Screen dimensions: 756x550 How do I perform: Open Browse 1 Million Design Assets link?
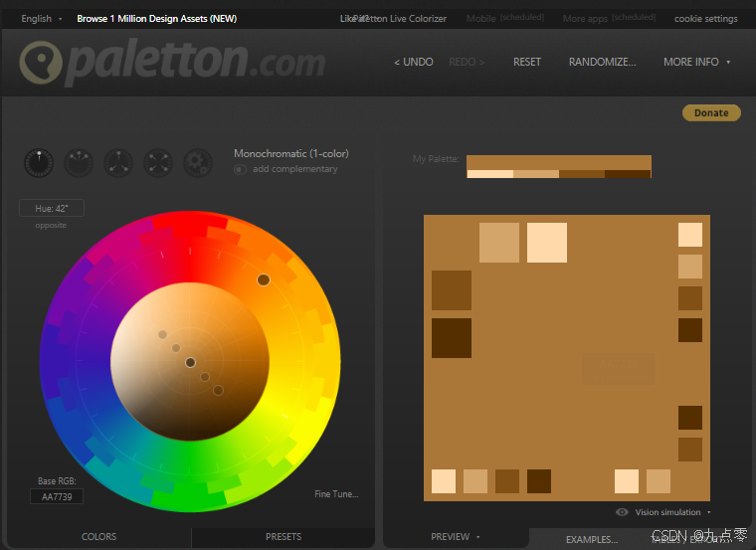click(157, 18)
